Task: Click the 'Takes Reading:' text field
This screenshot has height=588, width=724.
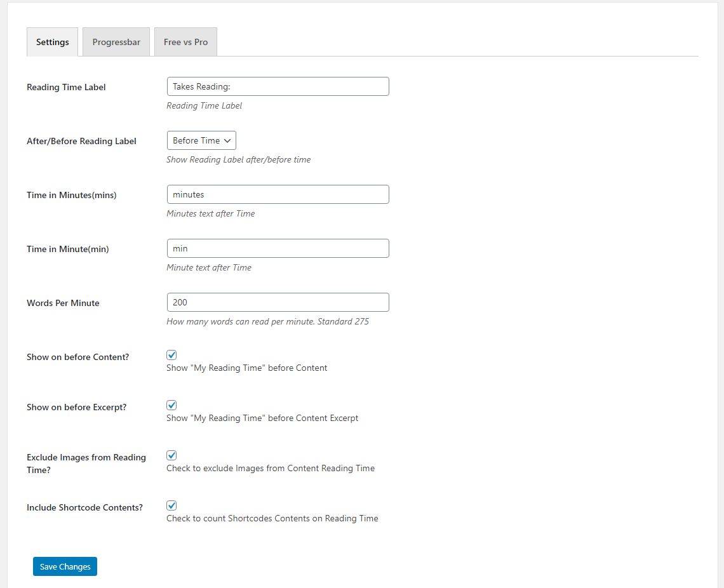Action: click(278, 86)
